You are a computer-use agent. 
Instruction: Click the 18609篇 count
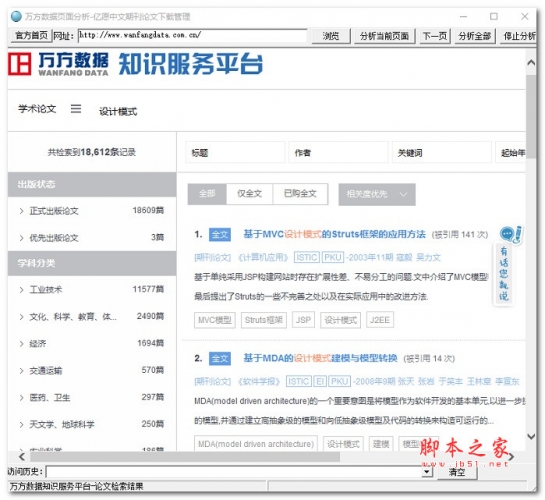pos(148,210)
